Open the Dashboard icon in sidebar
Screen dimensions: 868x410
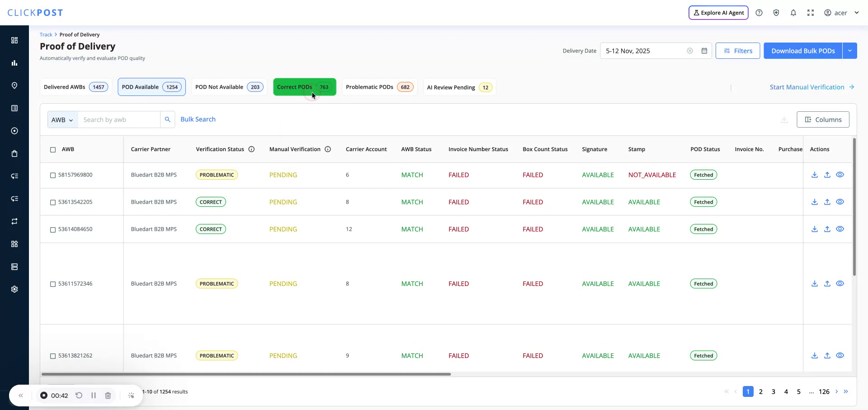14,40
